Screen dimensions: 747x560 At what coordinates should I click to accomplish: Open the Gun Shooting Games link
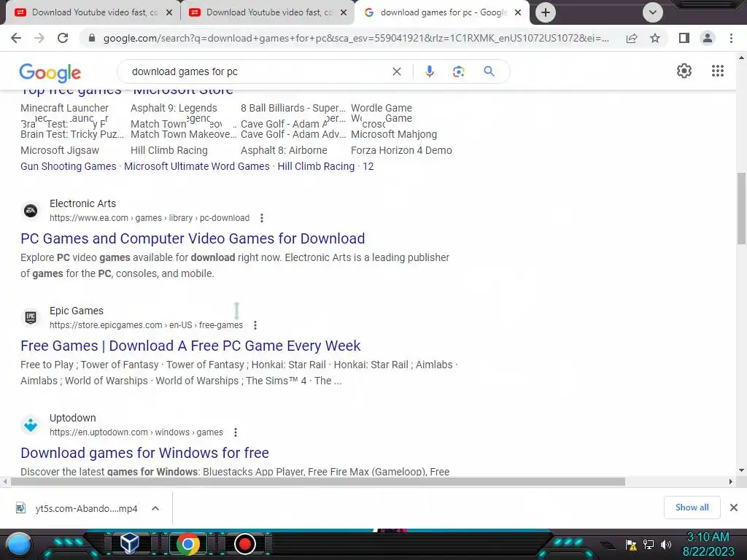point(68,166)
